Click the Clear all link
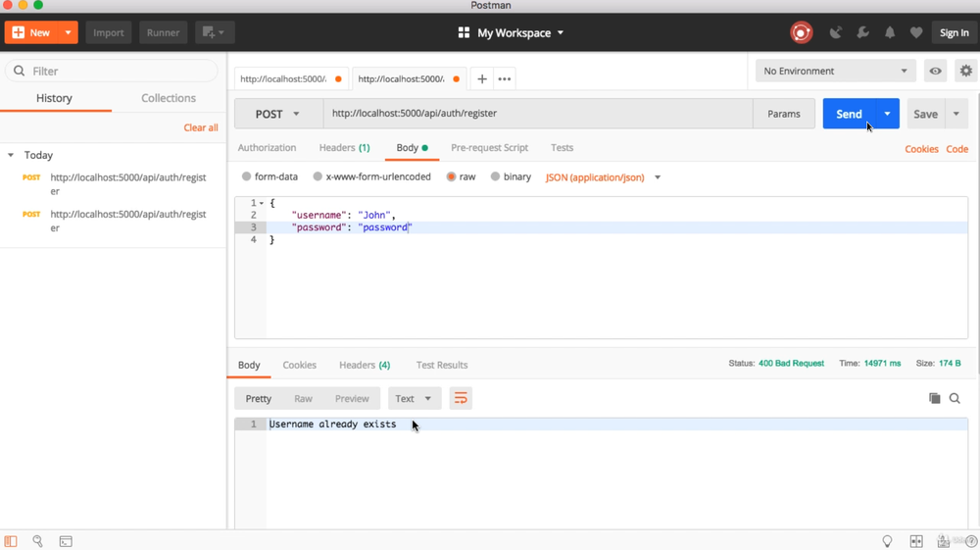Screen dimensions: 980x550 pos(201,127)
